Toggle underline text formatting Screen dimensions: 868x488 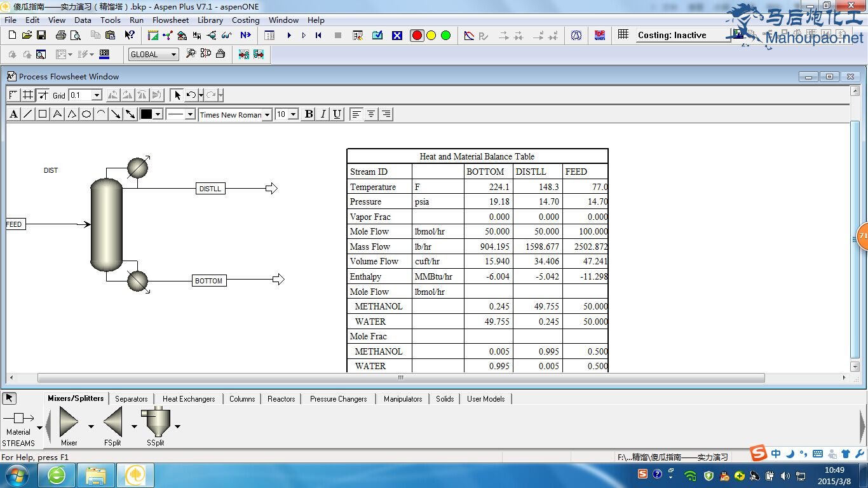click(x=337, y=114)
